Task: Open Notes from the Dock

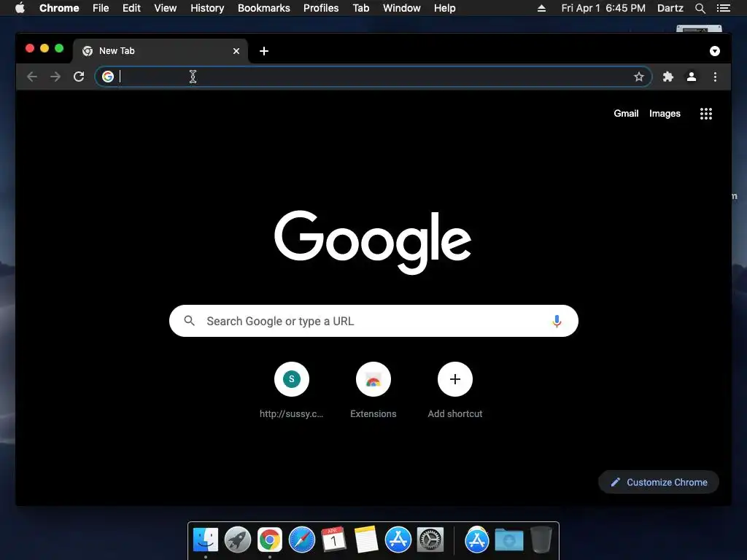Action: (x=366, y=540)
